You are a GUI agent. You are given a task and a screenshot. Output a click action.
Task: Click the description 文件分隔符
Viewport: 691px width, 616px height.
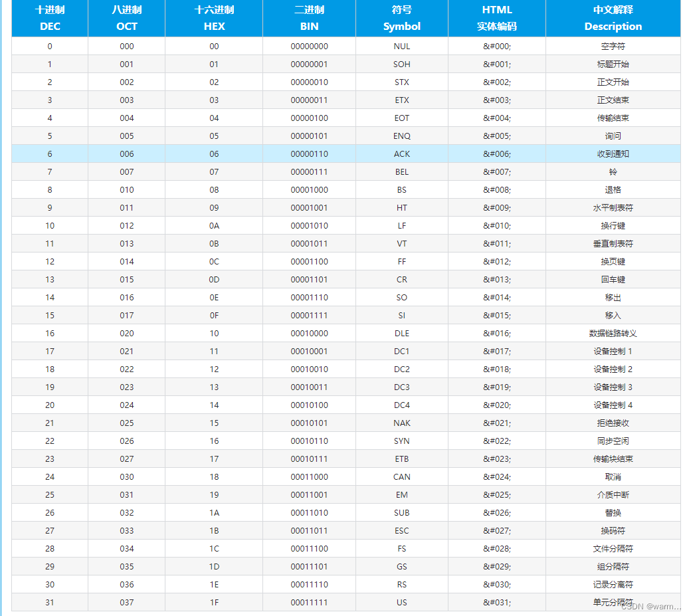pos(613,549)
